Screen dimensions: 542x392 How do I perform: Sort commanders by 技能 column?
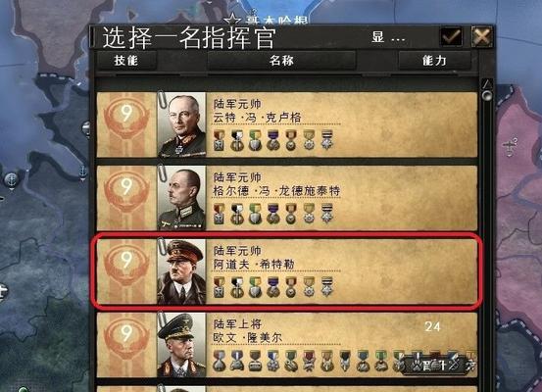[x=126, y=61]
